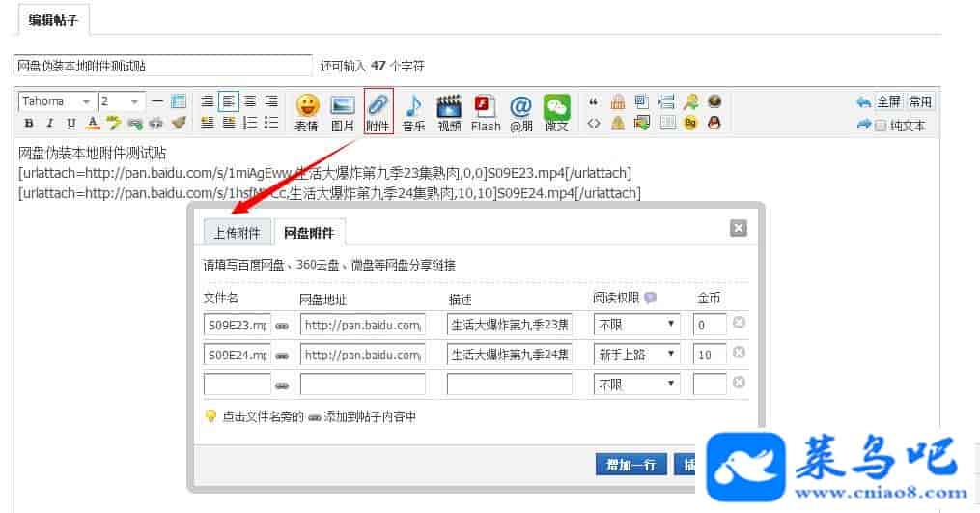Insert music with the 音乐 note icon
Screen dimensions: 980x513
pyautogui.click(x=414, y=113)
